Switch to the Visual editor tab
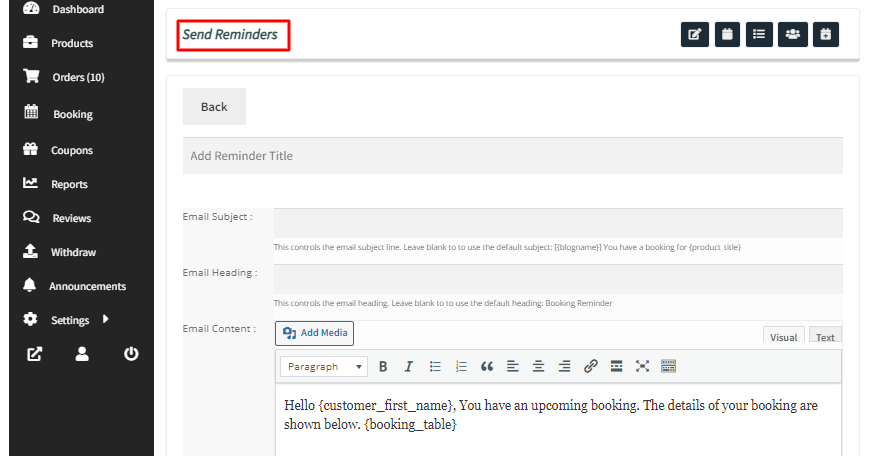 click(783, 336)
